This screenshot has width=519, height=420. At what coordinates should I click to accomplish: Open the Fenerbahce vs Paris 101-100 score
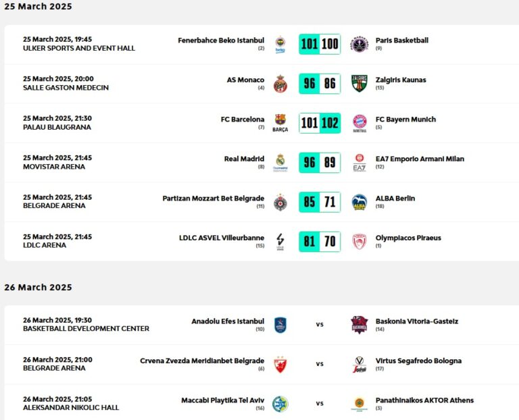pos(320,45)
